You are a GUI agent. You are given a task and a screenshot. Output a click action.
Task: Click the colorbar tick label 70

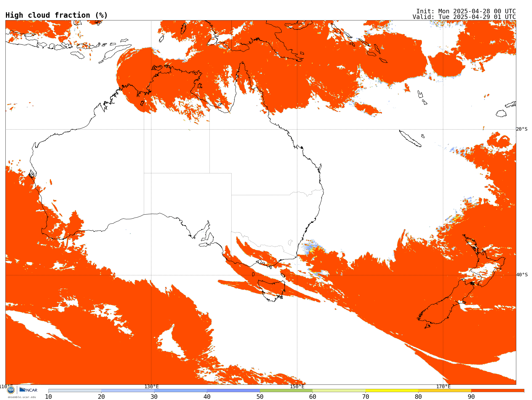(x=366, y=397)
